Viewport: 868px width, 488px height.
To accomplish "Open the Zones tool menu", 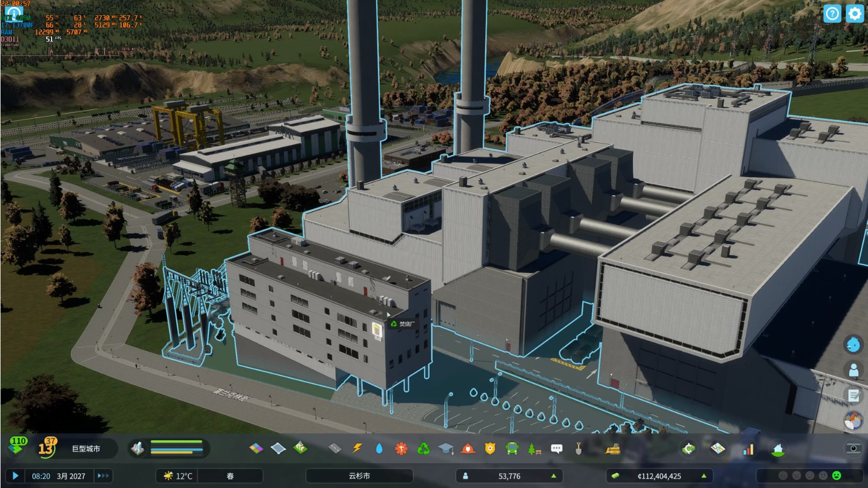I will [x=256, y=448].
